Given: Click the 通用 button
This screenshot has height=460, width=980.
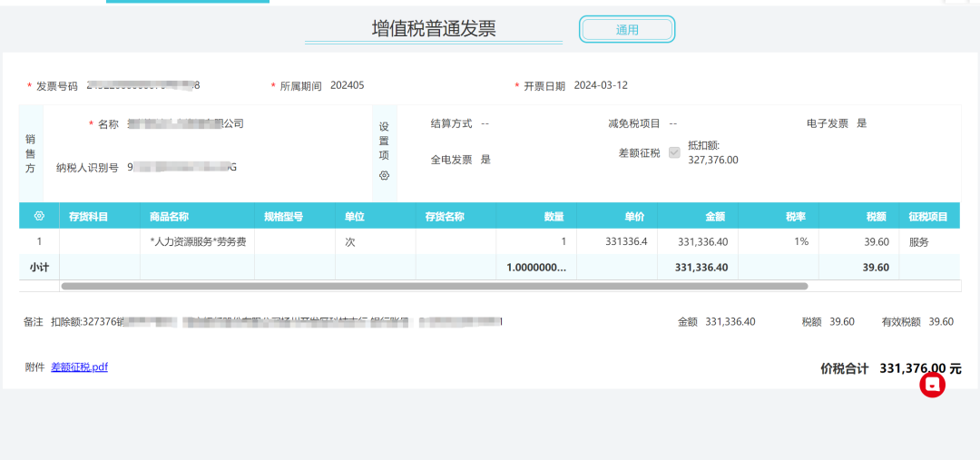Looking at the screenshot, I should 627,29.
